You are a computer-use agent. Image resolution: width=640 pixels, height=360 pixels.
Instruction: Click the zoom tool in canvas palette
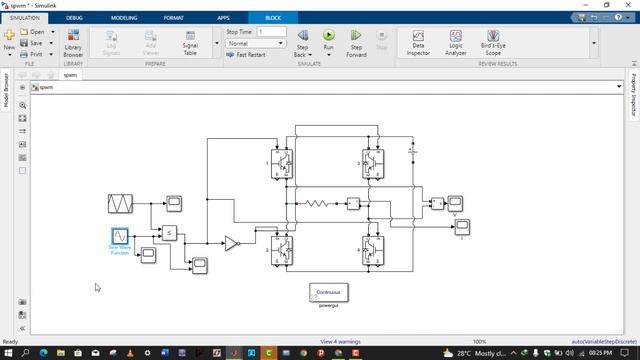point(22,105)
